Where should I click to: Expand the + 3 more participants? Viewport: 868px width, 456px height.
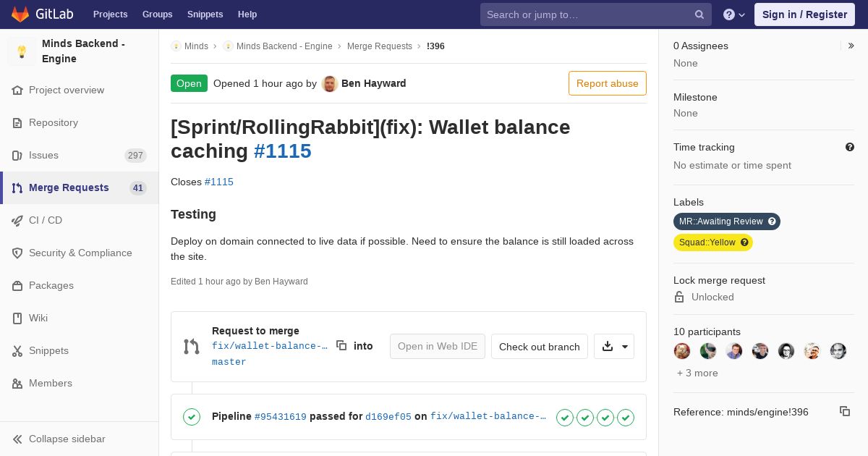click(x=697, y=373)
